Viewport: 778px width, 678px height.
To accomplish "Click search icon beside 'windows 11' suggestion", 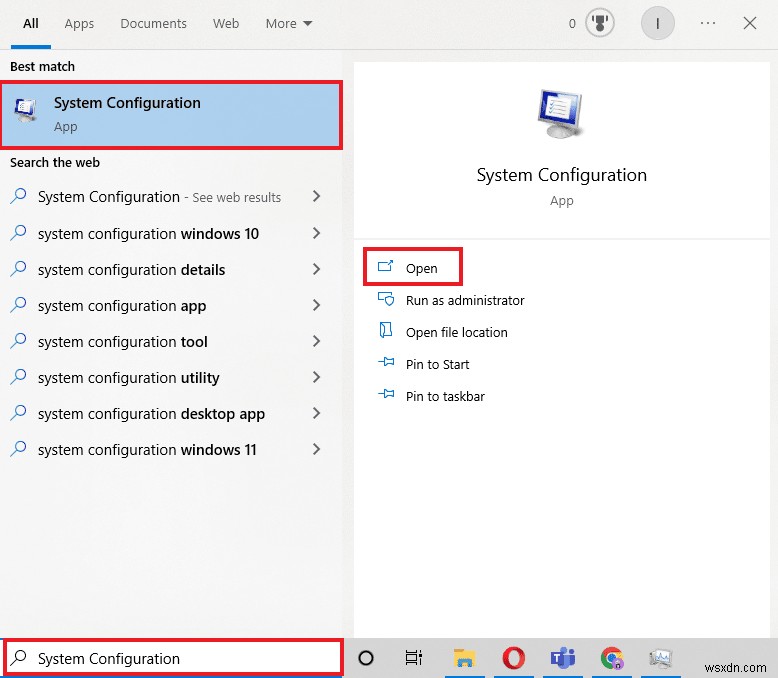I will pyautogui.click(x=18, y=449).
